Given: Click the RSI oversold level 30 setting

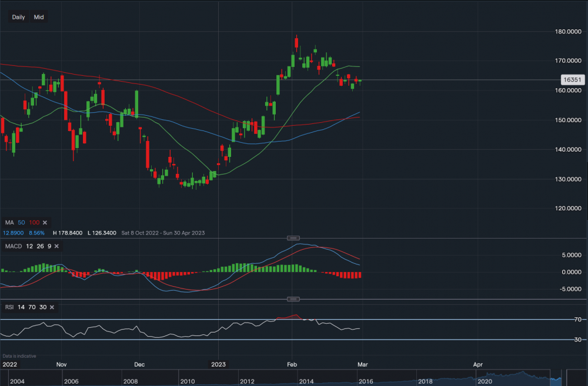Looking at the screenshot, I should [42, 307].
